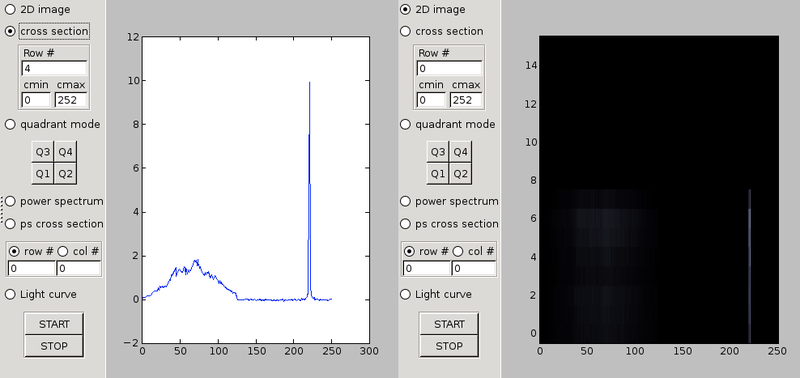Click Q3 button in left panel
The image size is (800, 378).
(42, 152)
